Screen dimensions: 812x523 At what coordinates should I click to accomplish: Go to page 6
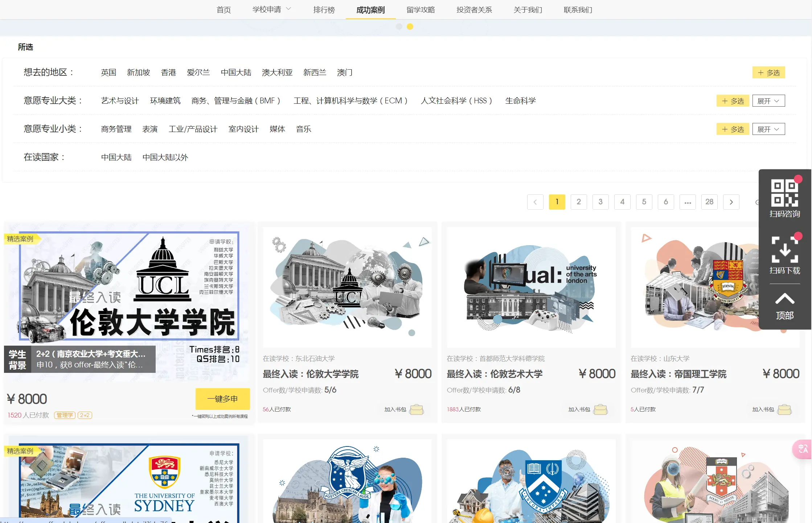click(x=666, y=202)
